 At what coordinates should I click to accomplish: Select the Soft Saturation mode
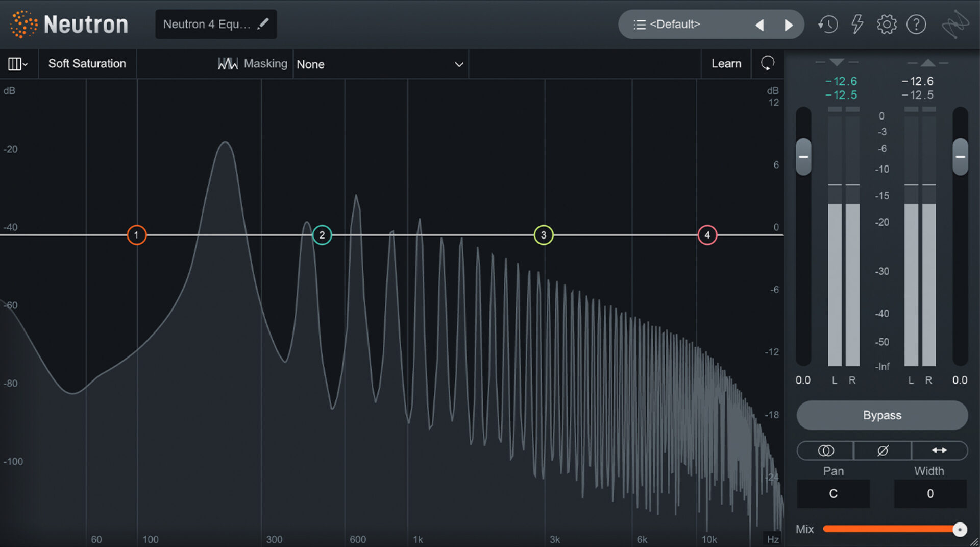pos(87,63)
